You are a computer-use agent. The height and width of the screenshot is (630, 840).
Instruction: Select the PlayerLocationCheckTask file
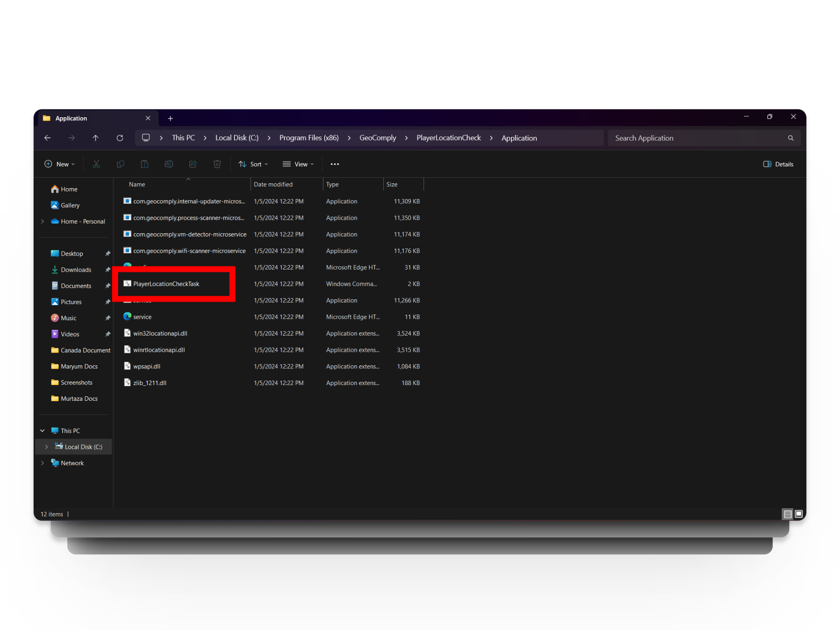pos(166,284)
